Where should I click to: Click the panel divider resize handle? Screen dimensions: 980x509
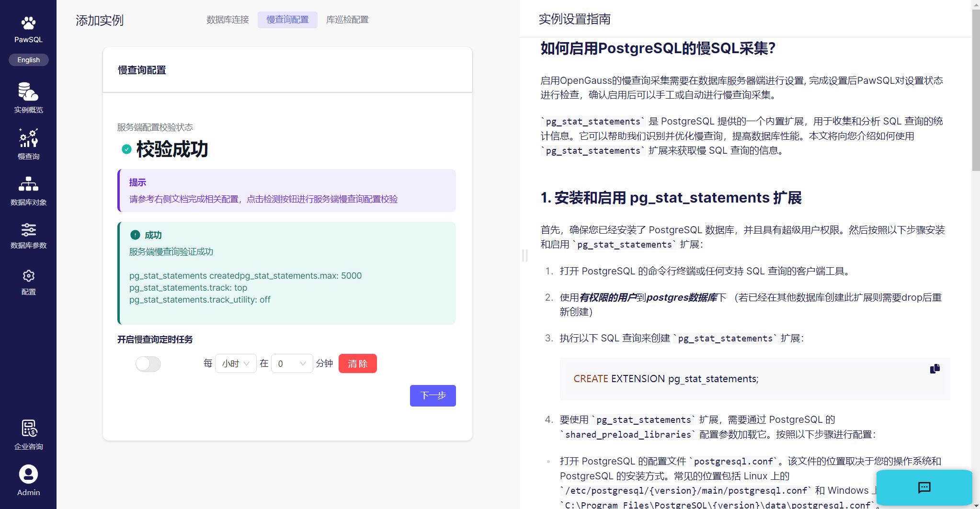(524, 255)
